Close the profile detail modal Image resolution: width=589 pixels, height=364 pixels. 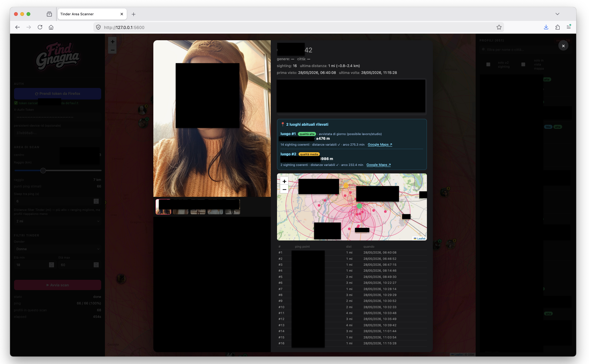[563, 46]
